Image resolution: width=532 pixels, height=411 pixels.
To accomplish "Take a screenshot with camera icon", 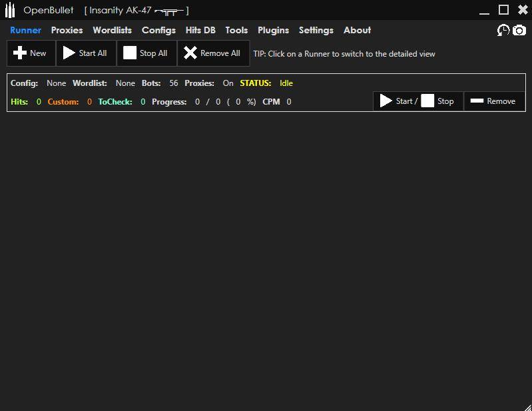I will click(519, 30).
